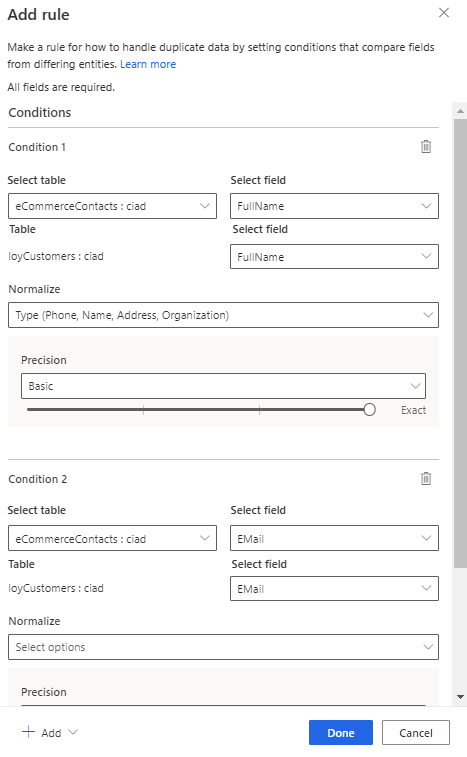Open Condition 2 Normalize Select options dropdown
This screenshot has height=757, width=467.
[x=223, y=647]
